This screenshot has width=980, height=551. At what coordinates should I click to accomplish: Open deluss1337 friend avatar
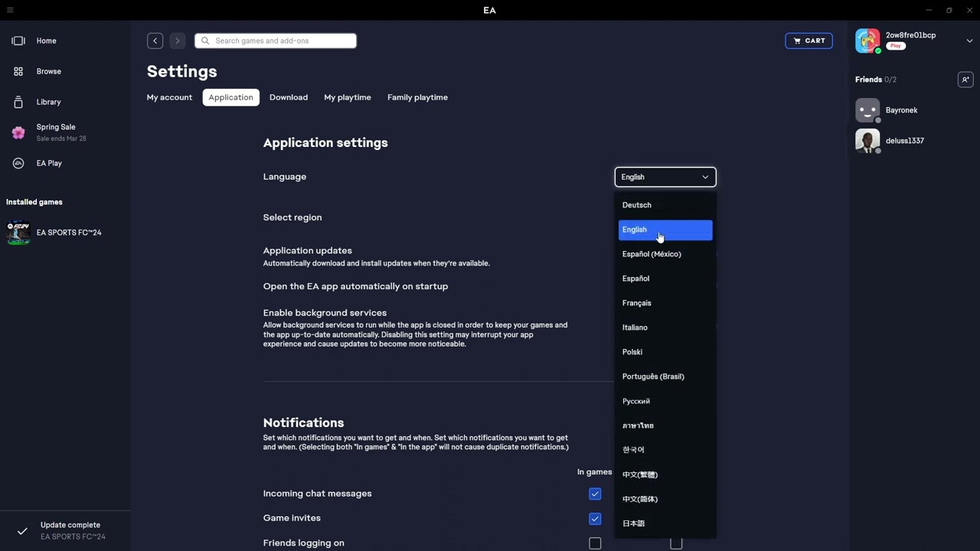[867, 141]
